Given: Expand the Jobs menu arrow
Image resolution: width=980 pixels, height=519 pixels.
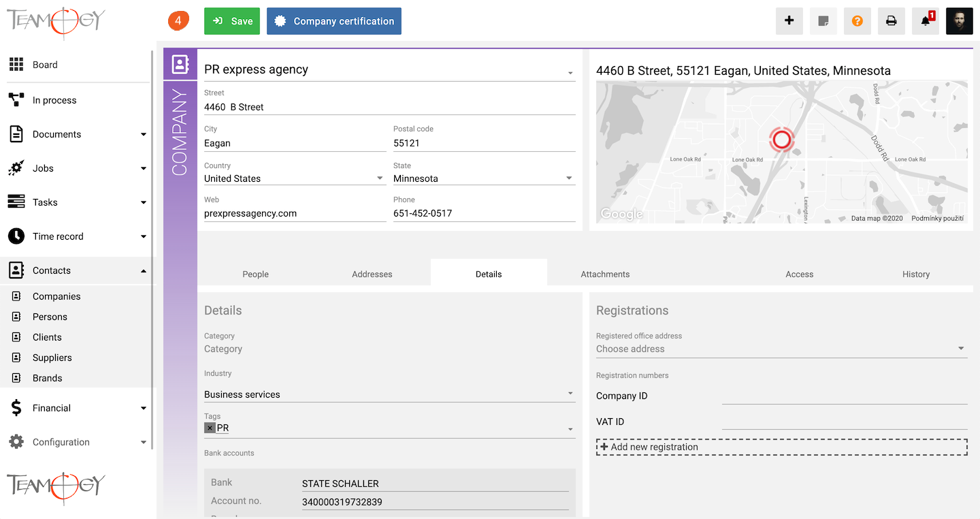Looking at the screenshot, I should 144,168.
